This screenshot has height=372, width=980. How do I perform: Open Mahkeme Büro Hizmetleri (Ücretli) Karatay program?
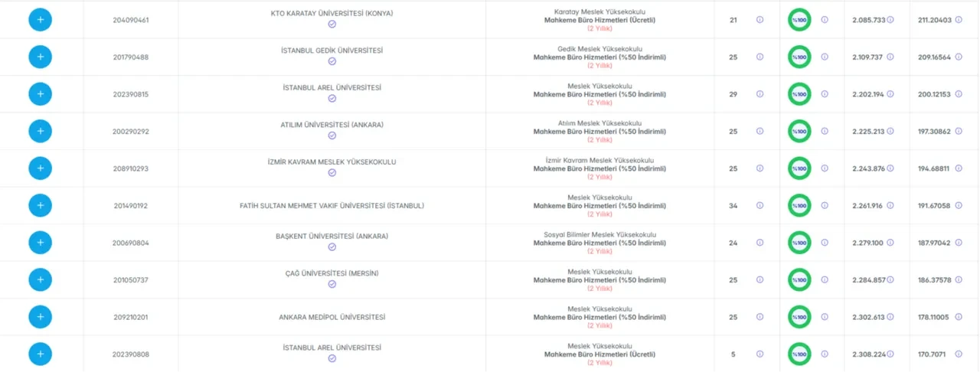coord(599,20)
